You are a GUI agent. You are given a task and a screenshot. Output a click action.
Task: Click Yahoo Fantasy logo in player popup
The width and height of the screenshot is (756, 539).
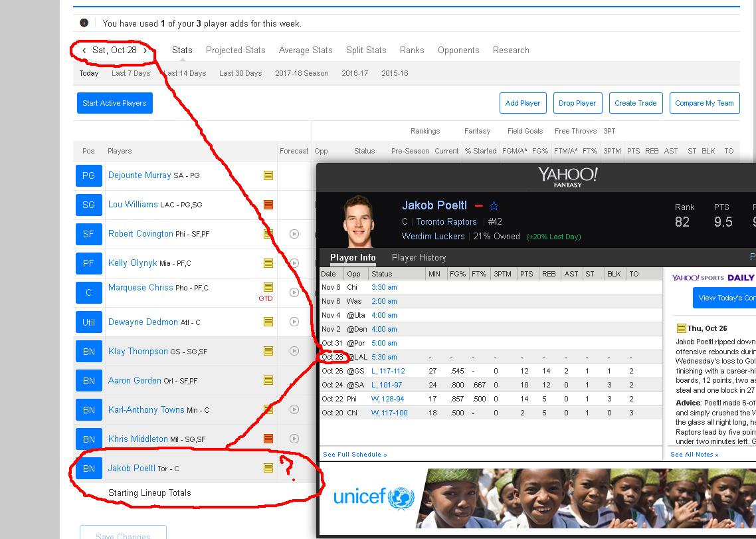(567, 177)
